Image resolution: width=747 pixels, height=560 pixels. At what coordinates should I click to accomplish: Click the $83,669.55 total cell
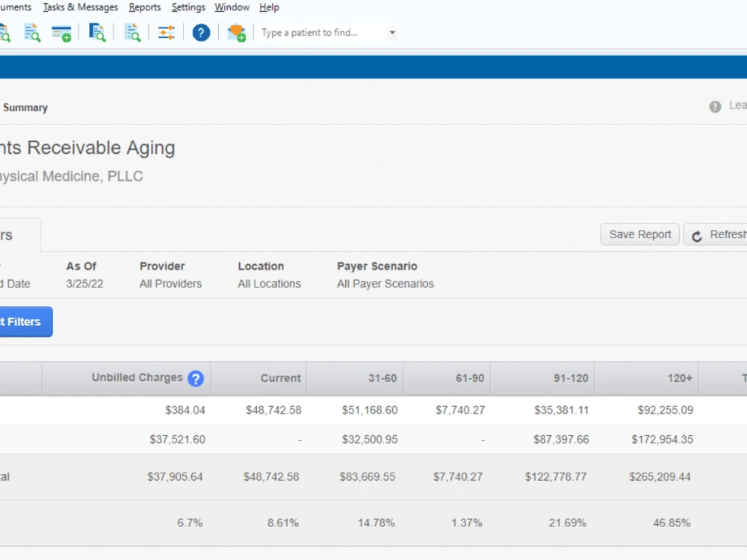point(368,476)
